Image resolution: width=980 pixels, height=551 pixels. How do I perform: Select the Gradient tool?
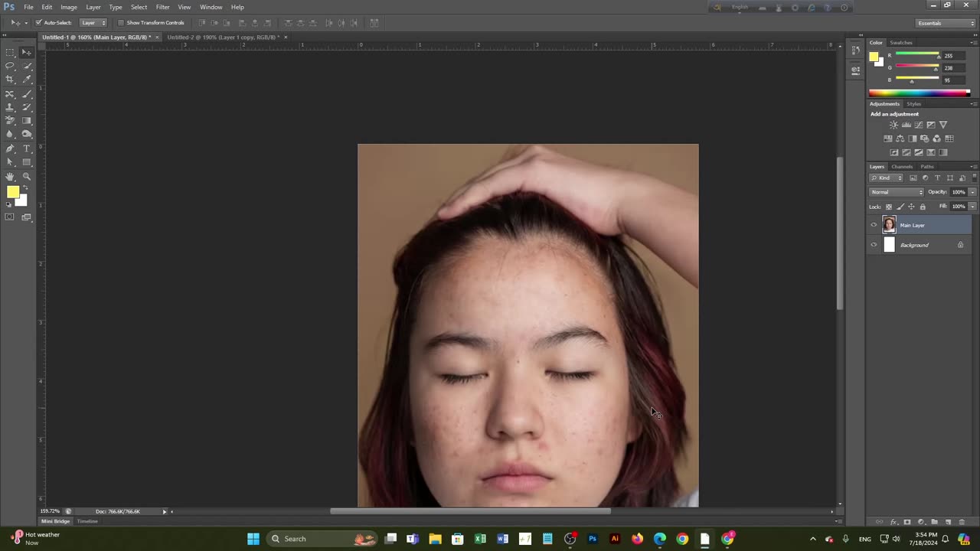[x=26, y=121]
